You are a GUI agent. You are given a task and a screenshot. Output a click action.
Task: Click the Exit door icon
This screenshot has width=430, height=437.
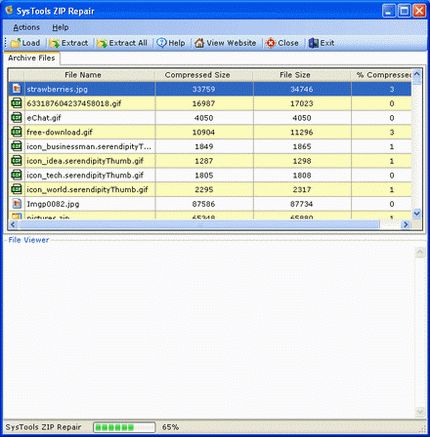[313, 43]
